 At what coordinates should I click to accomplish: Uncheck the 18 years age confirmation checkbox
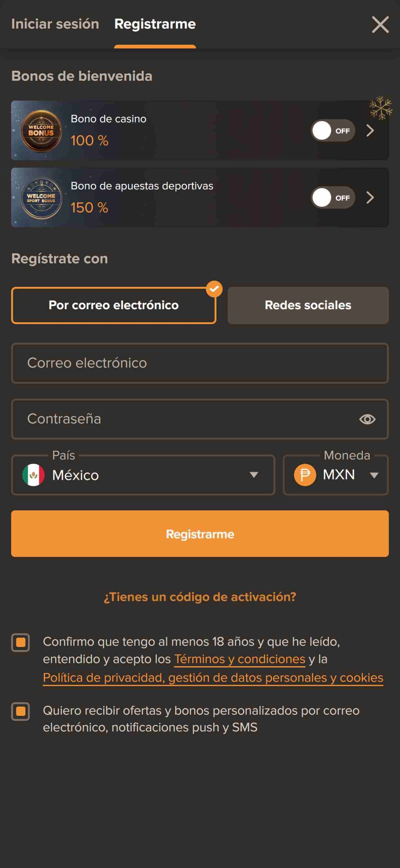point(21,643)
